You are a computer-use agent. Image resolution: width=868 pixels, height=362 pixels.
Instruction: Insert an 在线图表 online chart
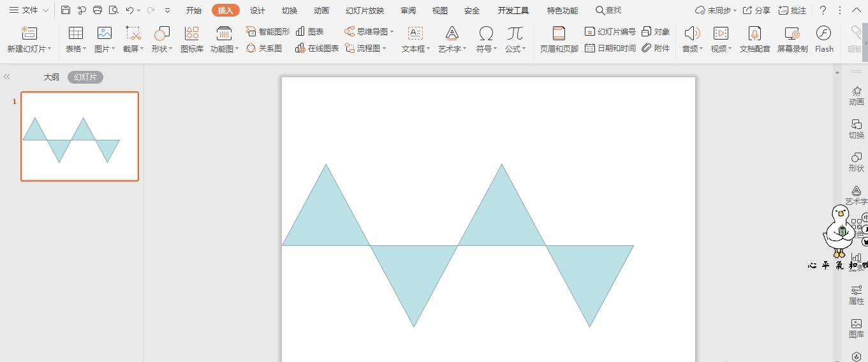(317, 48)
